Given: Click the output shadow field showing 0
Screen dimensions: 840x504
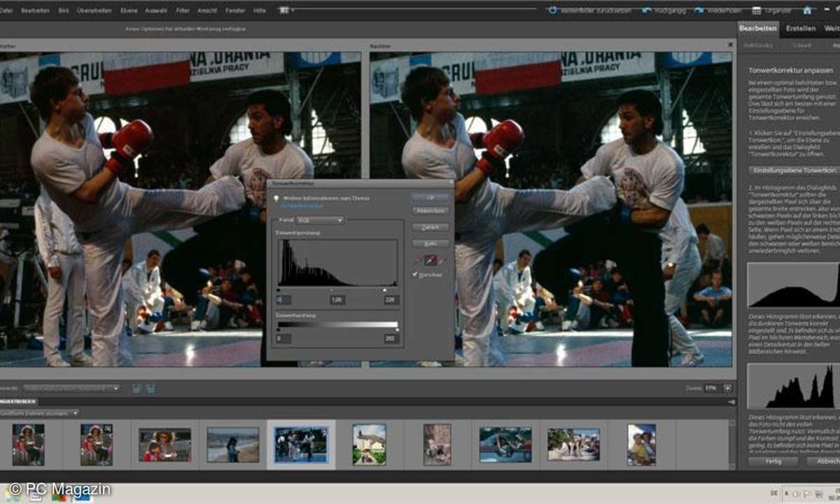Looking at the screenshot, I should 283,339.
